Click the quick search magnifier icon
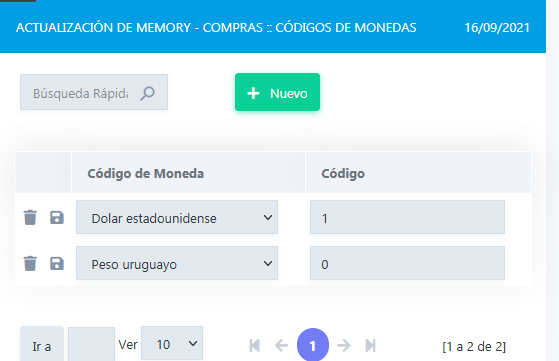The width and height of the screenshot is (559, 361). pyautogui.click(x=147, y=93)
